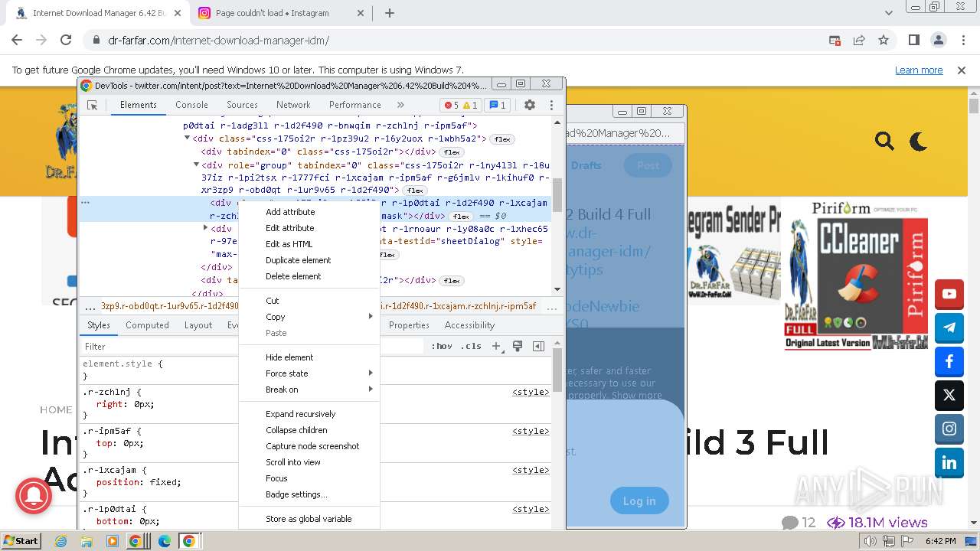Screen dimensions: 980x551
Task: Open the Chrome profile avatar menu
Action: (938, 40)
